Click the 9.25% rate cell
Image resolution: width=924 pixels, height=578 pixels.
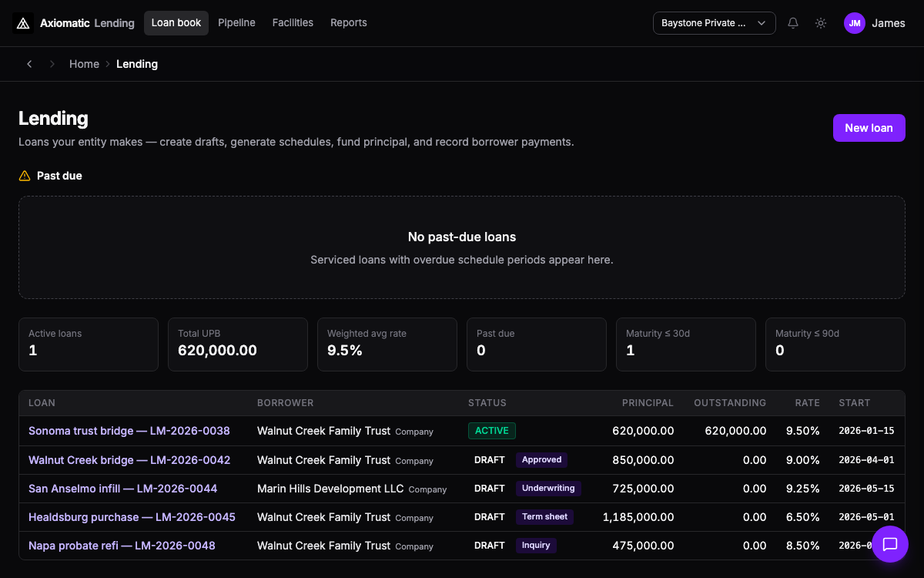[803, 489]
